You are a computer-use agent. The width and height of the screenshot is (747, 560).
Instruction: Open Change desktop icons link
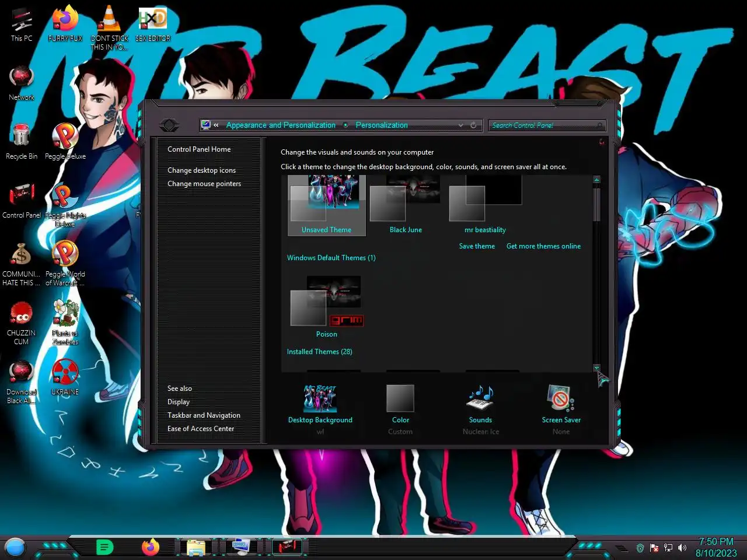201,170
